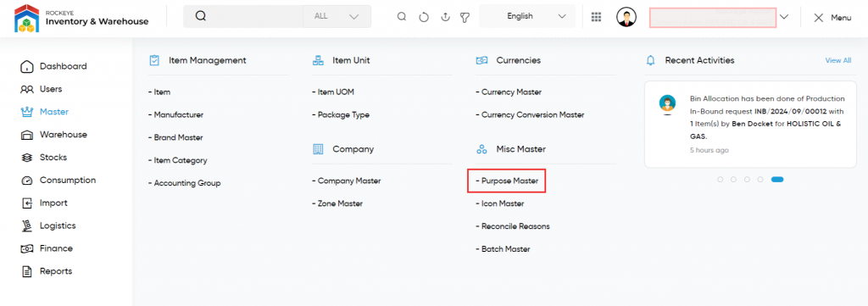Open the Stocks sidebar item
Image resolution: width=868 pixels, height=306 pixels.
click(x=44, y=157)
